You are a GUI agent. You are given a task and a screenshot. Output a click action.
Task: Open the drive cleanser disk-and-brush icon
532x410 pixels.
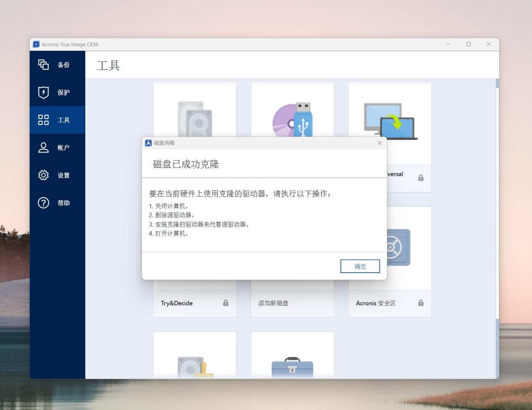click(196, 367)
